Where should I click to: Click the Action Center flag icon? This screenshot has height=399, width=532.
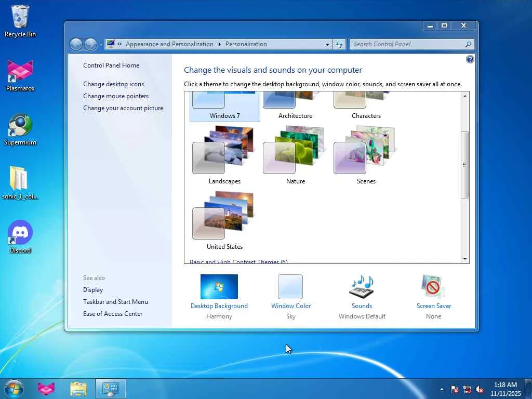454,389
